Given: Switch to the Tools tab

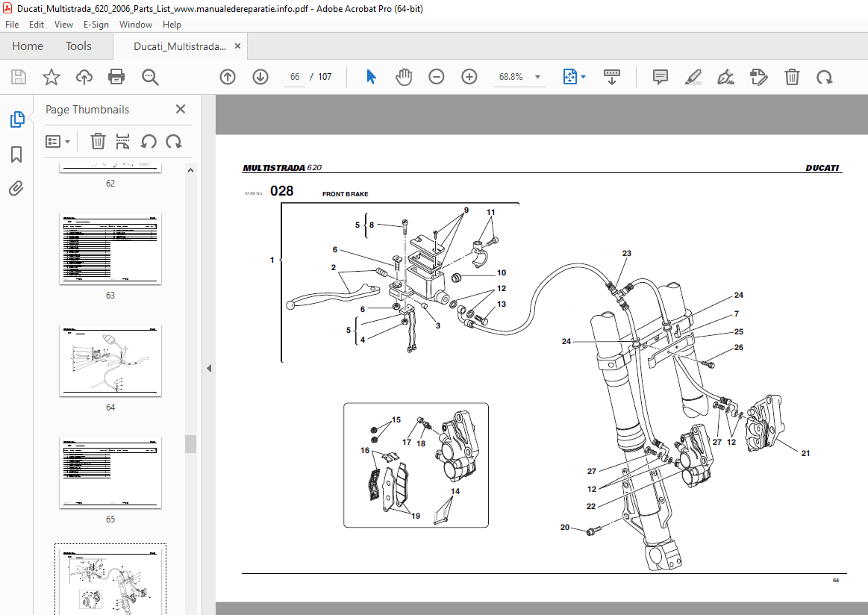Looking at the screenshot, I should tap(78, 46).
